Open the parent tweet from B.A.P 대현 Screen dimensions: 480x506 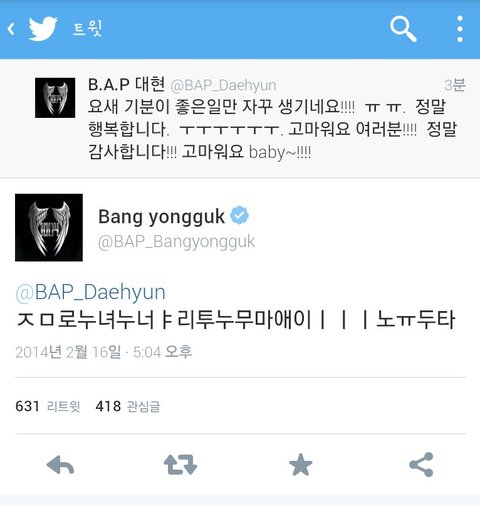click(x=240, y=119)
